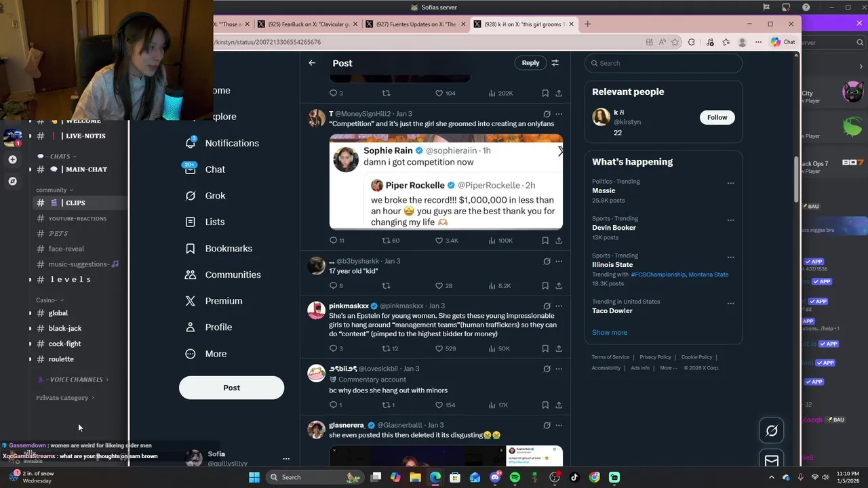Click the X Search input field
The width and height of the screenshot is (868, 488).
point(663,63)
